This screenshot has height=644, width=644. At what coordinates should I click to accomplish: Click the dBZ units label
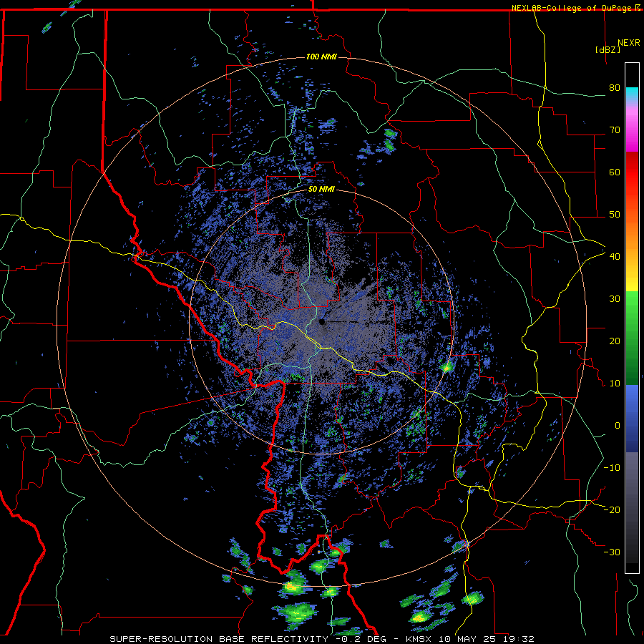[x=608, y=49]
